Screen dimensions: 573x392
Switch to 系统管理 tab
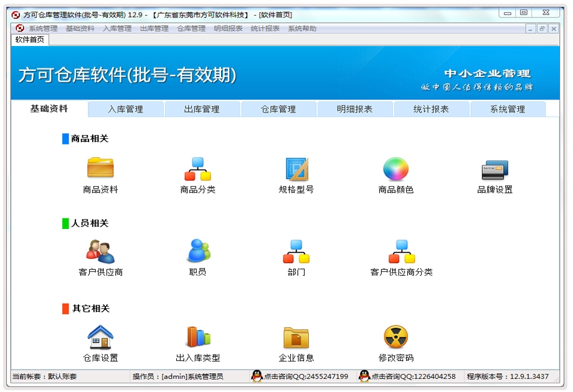pyautogui.click(x=508, y=109)
